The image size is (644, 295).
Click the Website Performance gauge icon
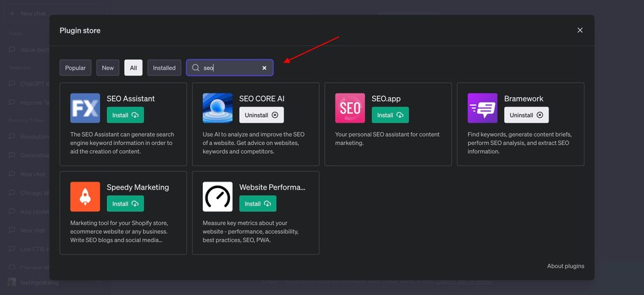[x=218, y=196]
